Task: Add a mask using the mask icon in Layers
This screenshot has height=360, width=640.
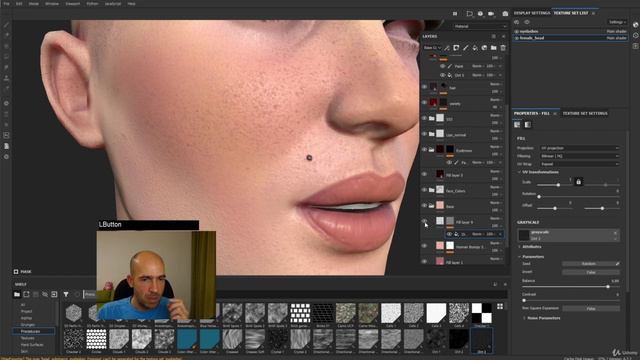Action: [456, 48]
